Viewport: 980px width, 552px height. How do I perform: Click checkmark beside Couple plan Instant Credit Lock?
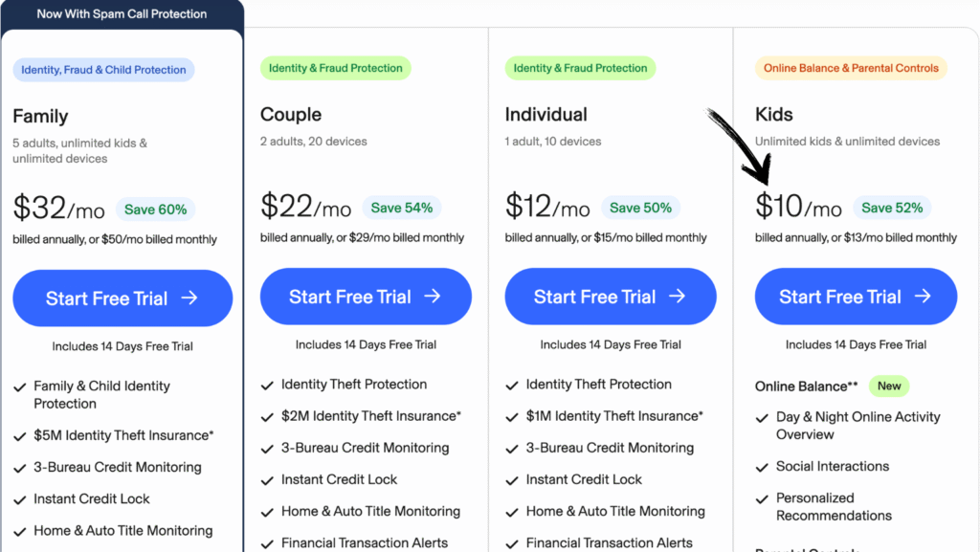(x=268, y=480)
